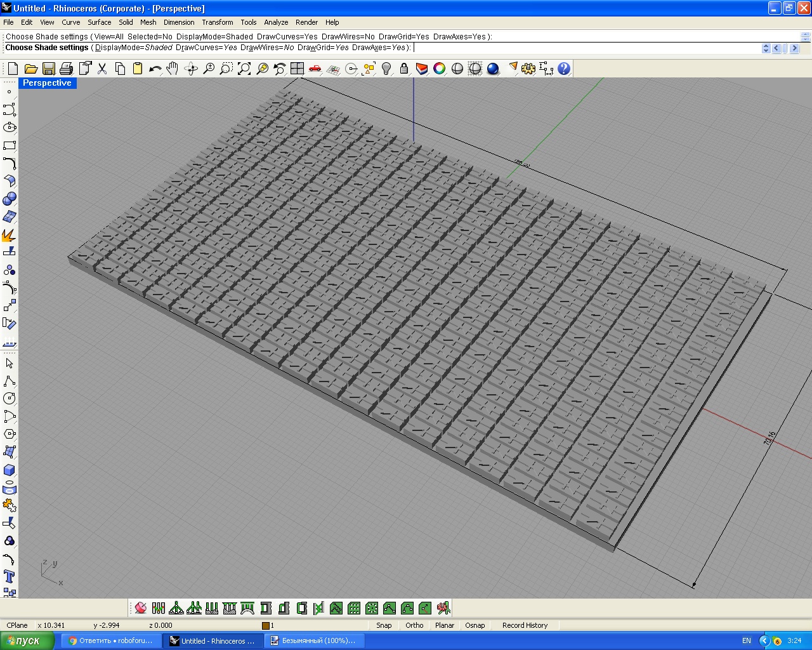Viewport: 812px width, 650px height.
Task: Open the four-viewport layout icon
Action: tap(297, 69)
